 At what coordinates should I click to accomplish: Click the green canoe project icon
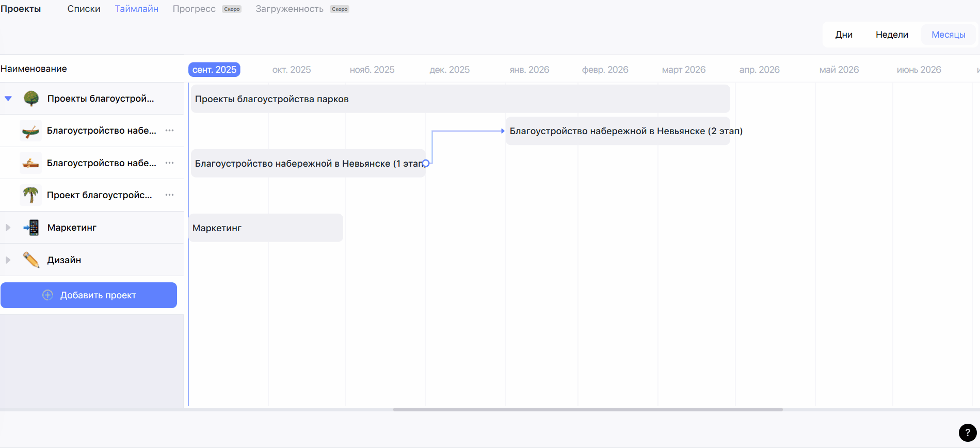[30, 131]
